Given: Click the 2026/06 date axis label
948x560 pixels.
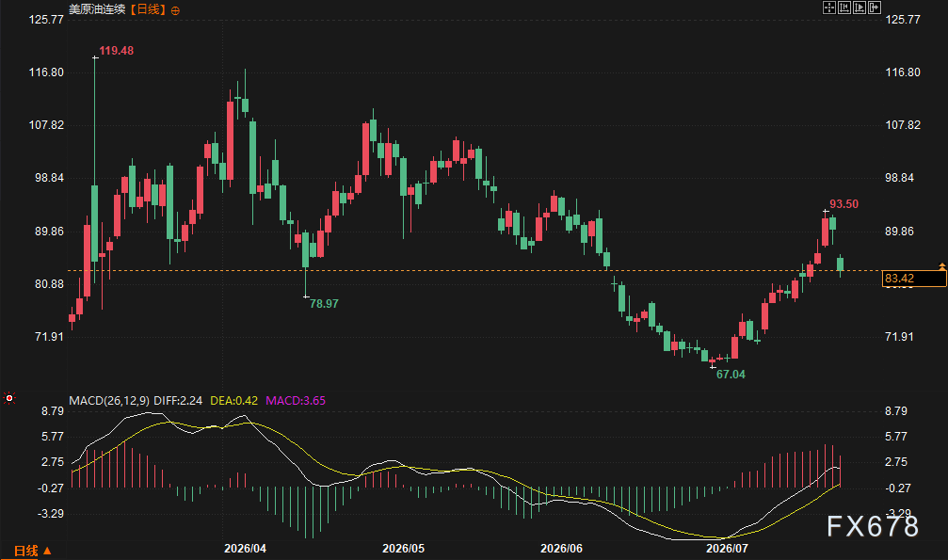Looking at the screenshot, I should coord(561,549).
